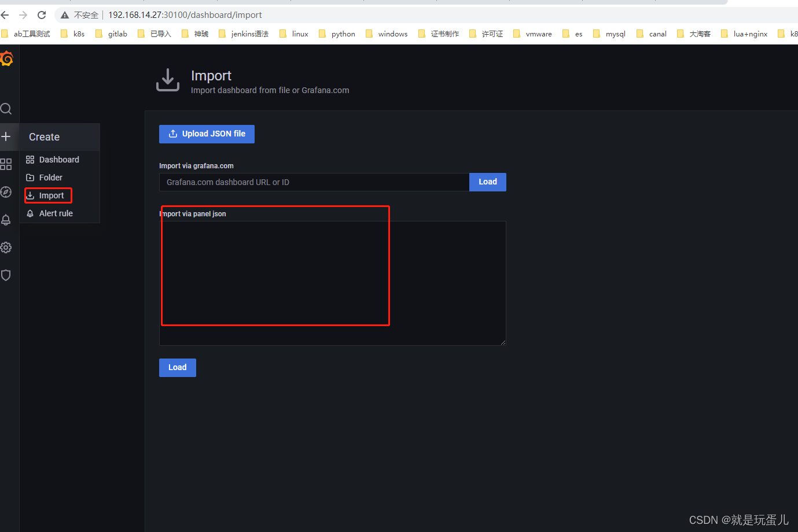
Task: Open the python bookmark folder
Action: [337, 34]
